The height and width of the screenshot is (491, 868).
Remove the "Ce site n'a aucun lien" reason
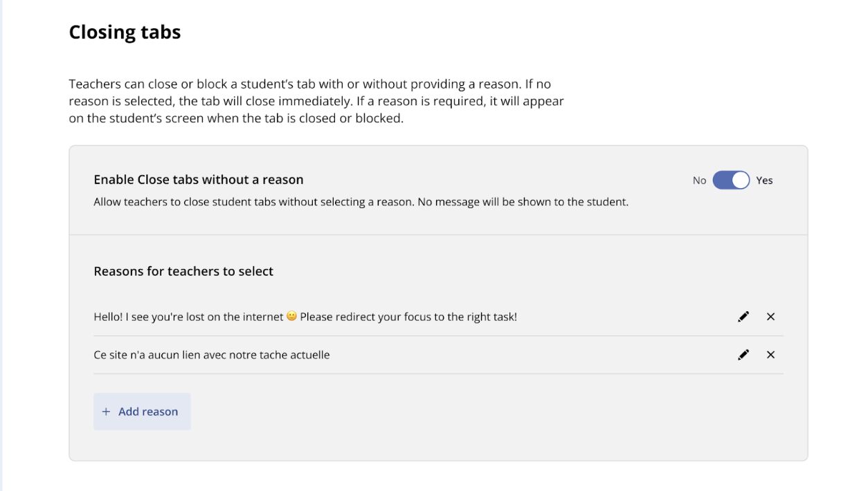tap(770, 355)
